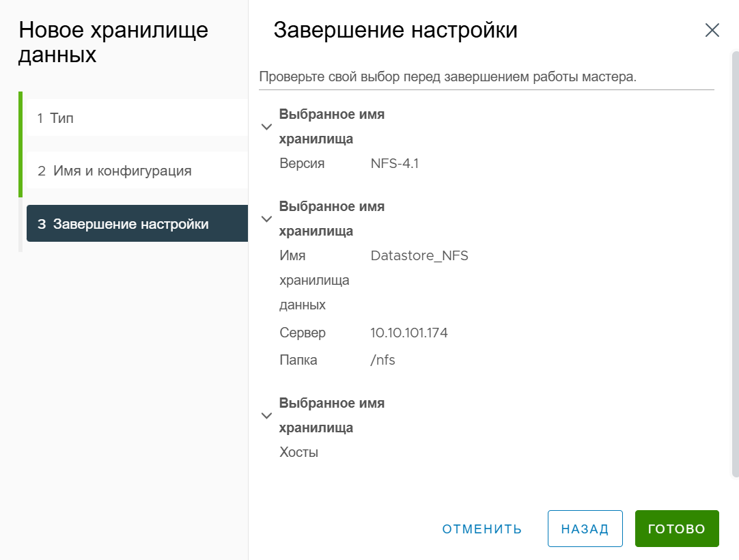Select step 3 Завершение настройки
Image resolution: width=739 pixels, height=560 pixels.
pos(137,223)
